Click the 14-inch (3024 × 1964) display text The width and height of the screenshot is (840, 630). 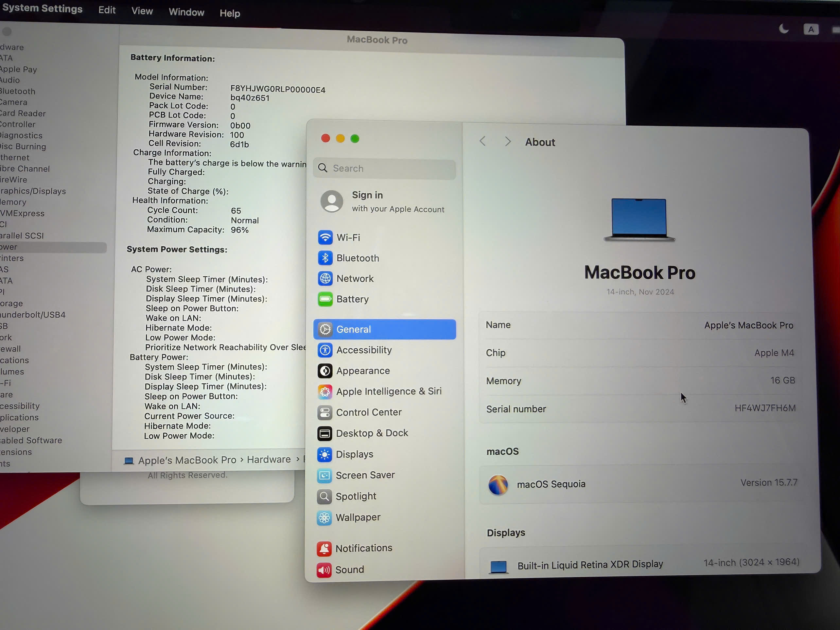point(752,562)
